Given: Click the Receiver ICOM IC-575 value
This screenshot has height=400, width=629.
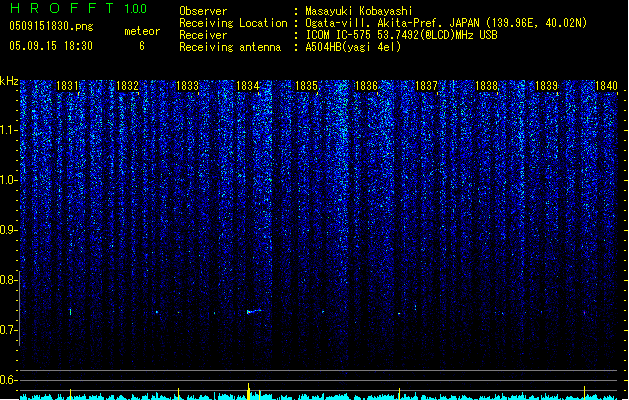Looking at the screenshot, I should click(401, 35).
